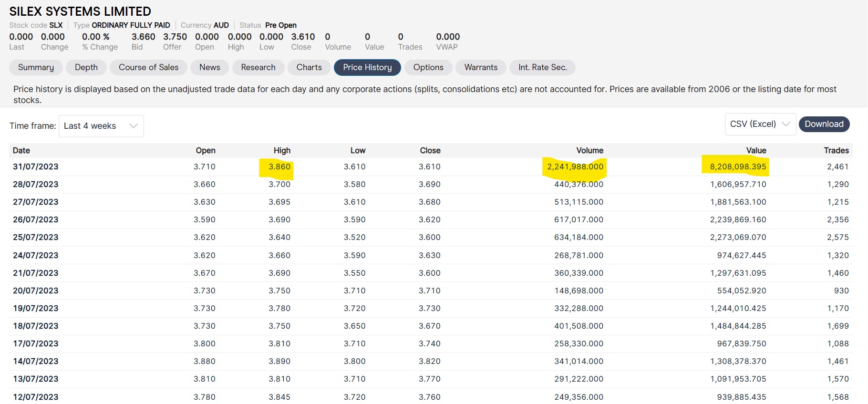Click the Volume column header in table
Screen dimensions: 868x404
pos(589,151)
